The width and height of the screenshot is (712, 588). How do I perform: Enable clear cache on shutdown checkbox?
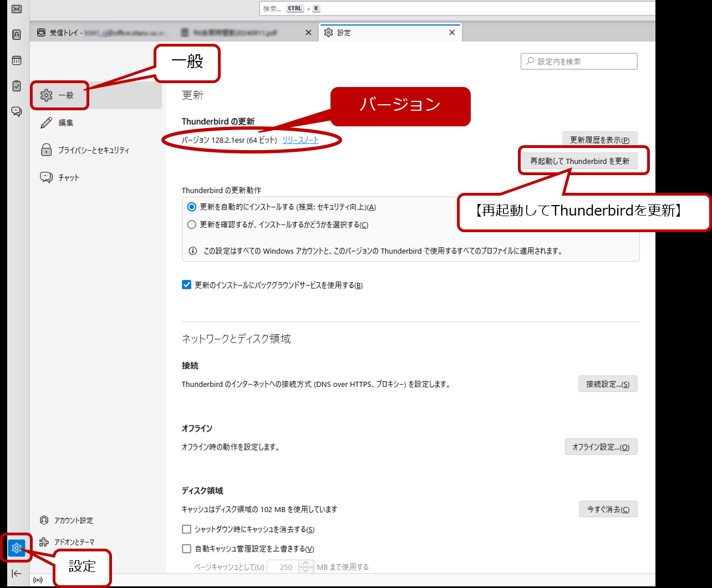point(186,529)
